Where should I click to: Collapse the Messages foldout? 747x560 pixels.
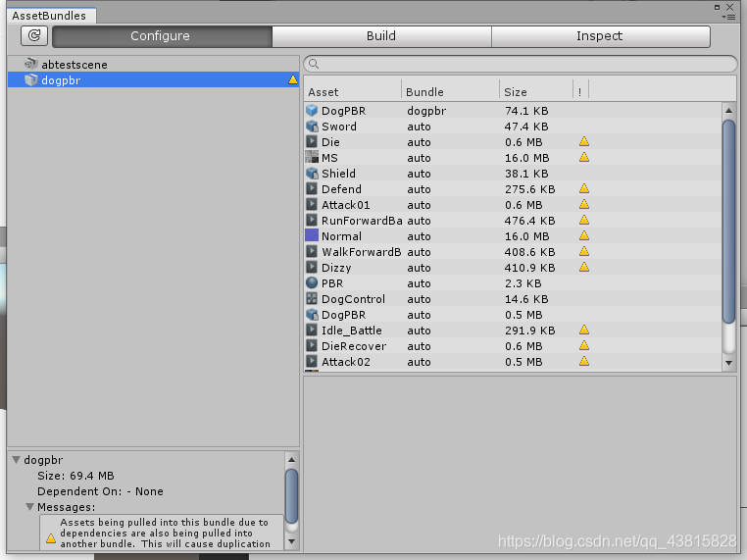29,507
